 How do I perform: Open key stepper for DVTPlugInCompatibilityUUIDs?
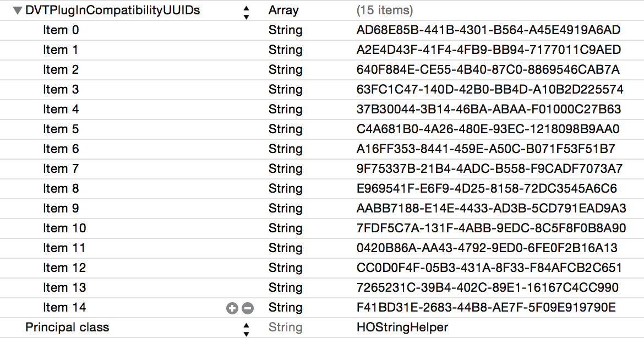click(x=246, y=12)
